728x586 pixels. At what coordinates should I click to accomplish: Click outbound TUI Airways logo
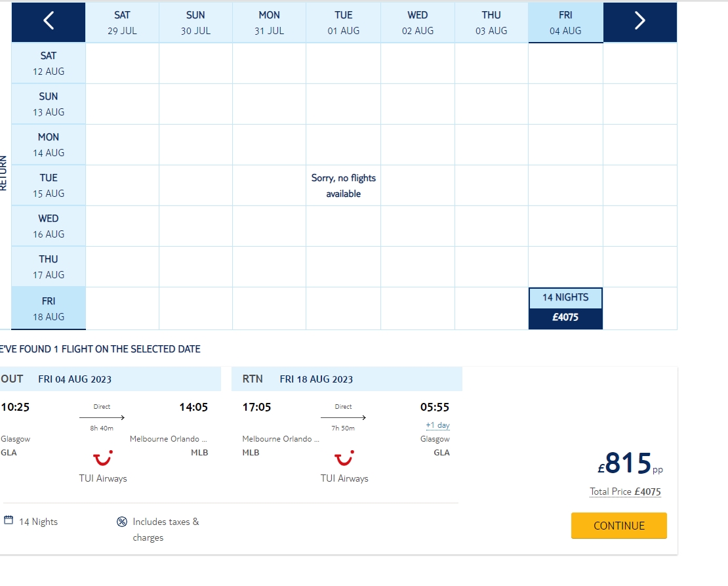pyautogui.click(x=102, y=458)
